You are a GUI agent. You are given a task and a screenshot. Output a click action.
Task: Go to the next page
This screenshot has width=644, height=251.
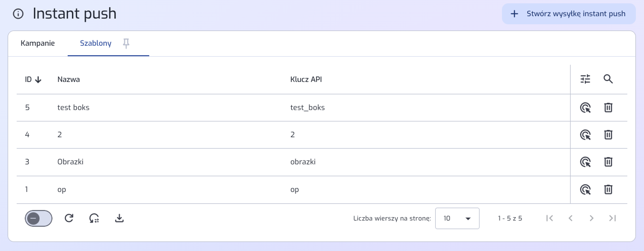pyautogui.click(x=592, y=218)
